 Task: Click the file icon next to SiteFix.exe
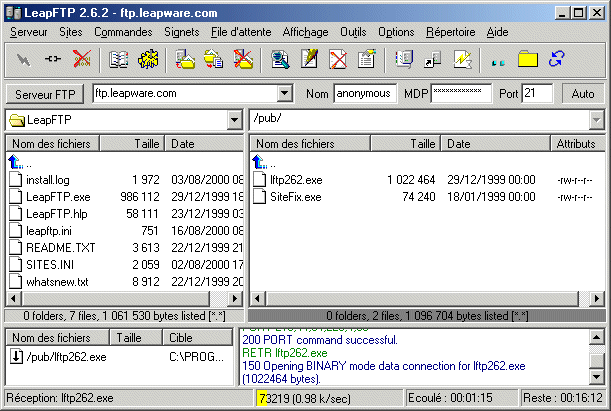[x=259, y=196]
